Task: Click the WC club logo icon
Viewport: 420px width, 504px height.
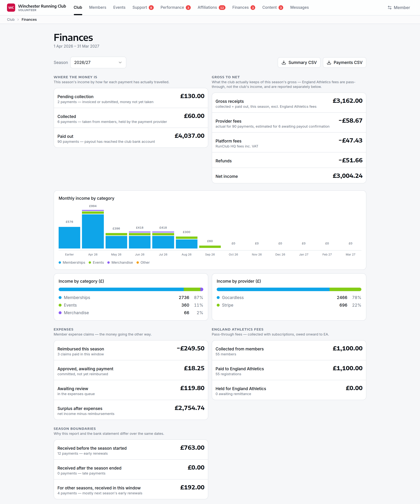Action: (11, 7)
